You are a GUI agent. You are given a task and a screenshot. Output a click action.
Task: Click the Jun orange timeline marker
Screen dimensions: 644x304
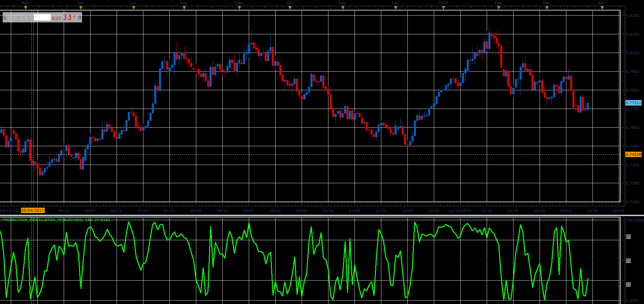click(81, 8)
